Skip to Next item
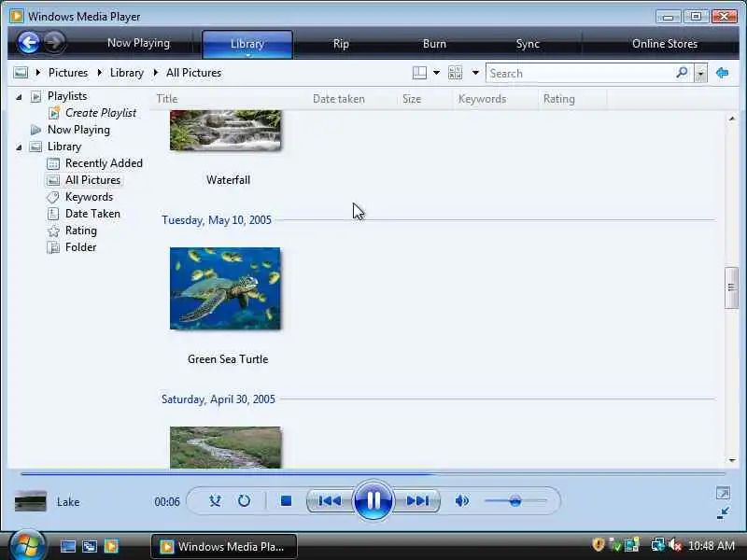Screen dimensions: 747x560 coord(417,501)
